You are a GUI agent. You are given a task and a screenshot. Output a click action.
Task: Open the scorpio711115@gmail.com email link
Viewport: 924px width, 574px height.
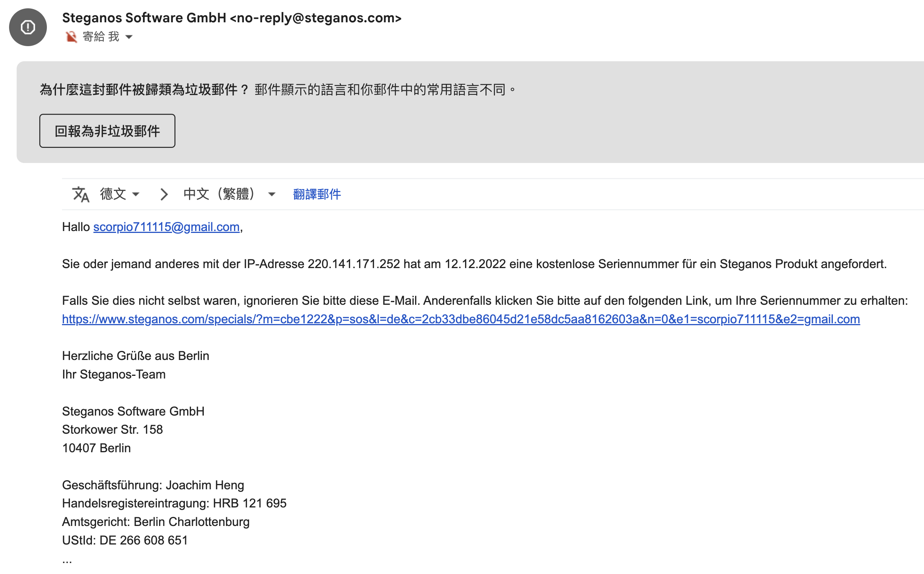click(x=166, y=227)
